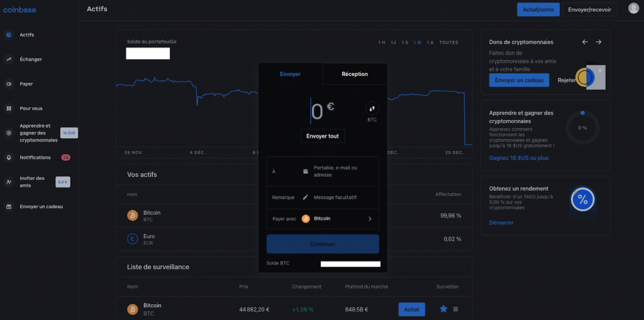
Task: Click the 848.5B € market cap value
Action: [x=356, y=309]
